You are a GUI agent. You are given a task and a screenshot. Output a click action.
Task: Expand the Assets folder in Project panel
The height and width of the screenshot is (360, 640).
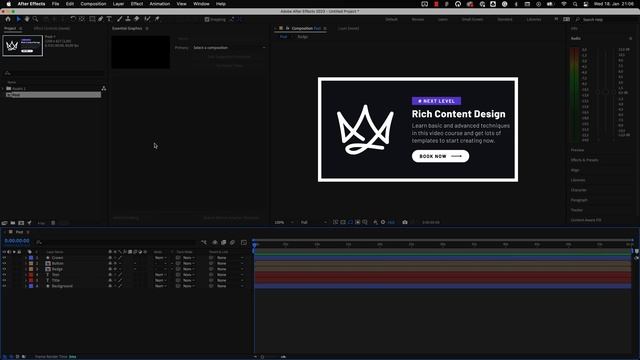point(3,89)
